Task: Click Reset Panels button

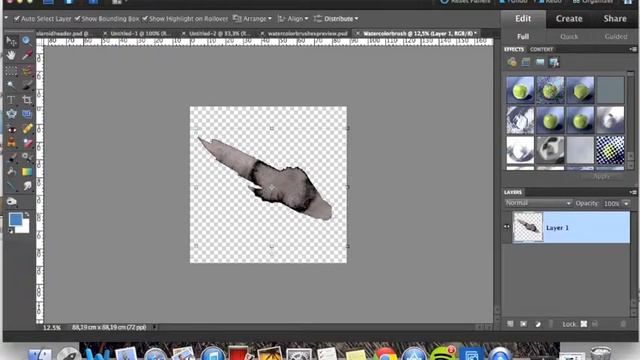Action: (465, 2)
